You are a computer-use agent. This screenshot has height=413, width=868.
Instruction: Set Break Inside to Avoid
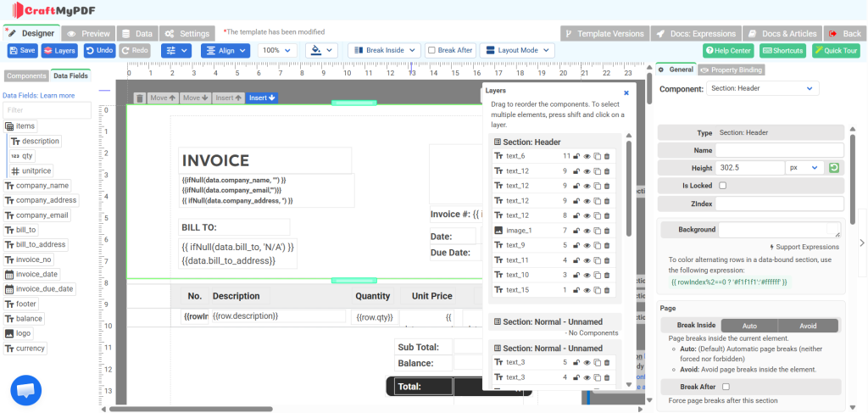[x=808, y=326]
